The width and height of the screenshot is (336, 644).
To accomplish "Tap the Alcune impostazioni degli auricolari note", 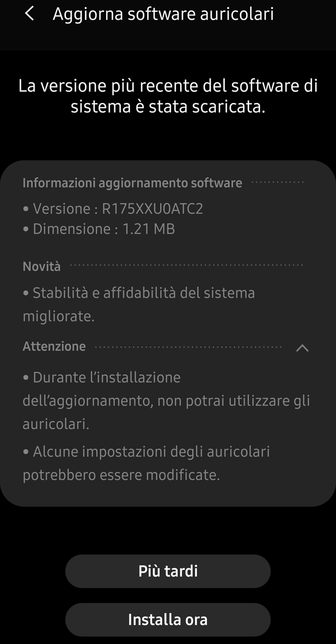I will pyautogui.click(x=147, y=463).
